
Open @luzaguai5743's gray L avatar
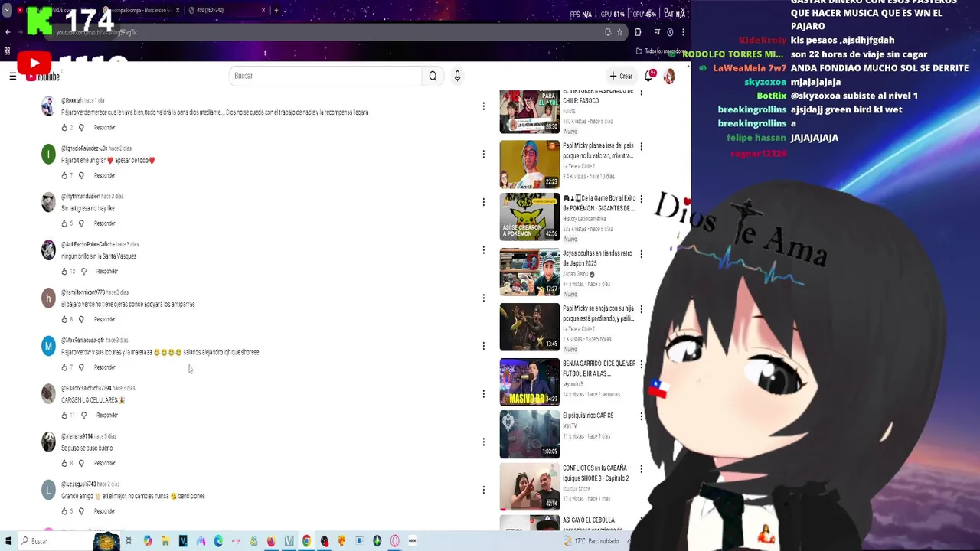click(x=48, y=490)
